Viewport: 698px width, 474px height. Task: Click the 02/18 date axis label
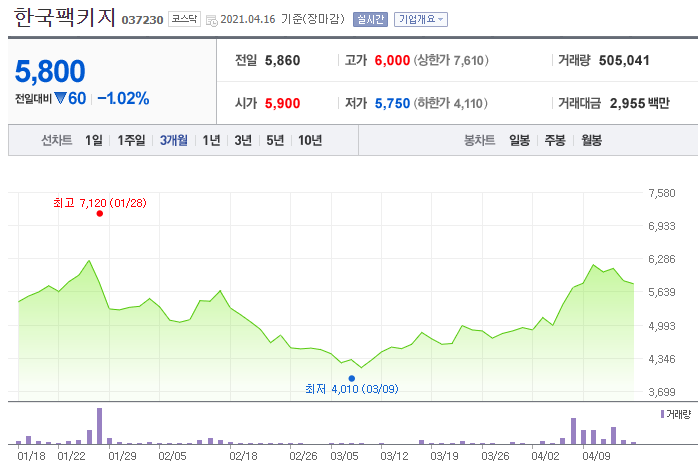pos(243,456)
